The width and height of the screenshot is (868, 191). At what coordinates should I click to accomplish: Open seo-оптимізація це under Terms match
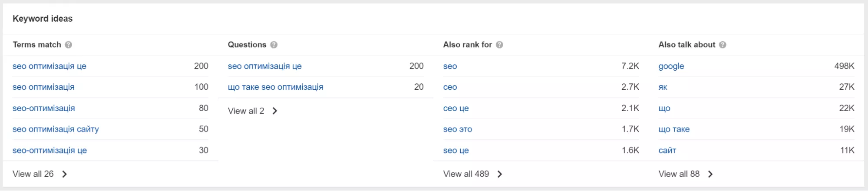pyautogui.click(x=50, y=151)
